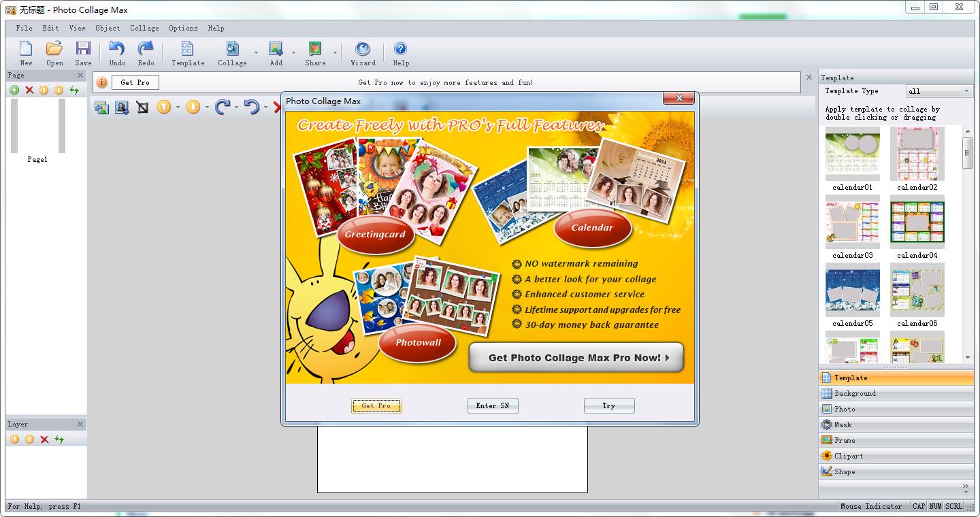Select the Page1 thumbnail
Image resolution: width=980 pixels, height=517 pixels.
coord(38,126)
